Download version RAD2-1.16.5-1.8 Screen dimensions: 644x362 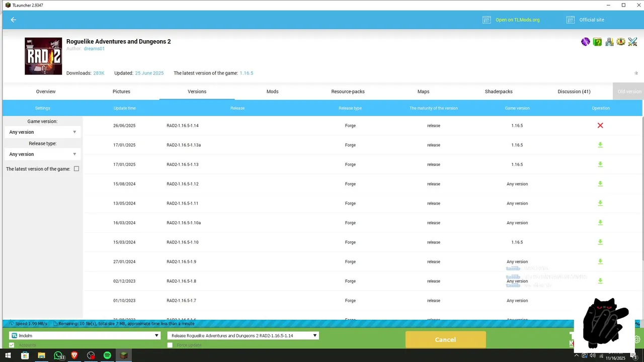[x=600, y=281]
